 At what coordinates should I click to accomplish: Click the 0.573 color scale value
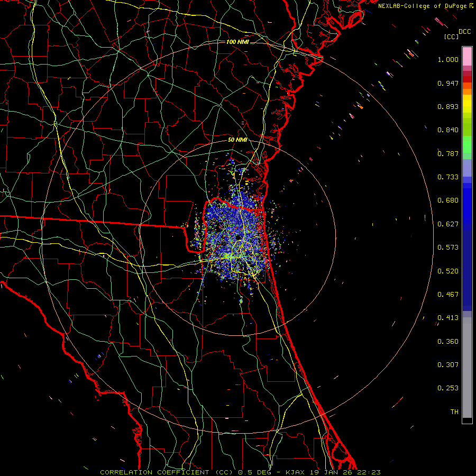click(448, 248)
